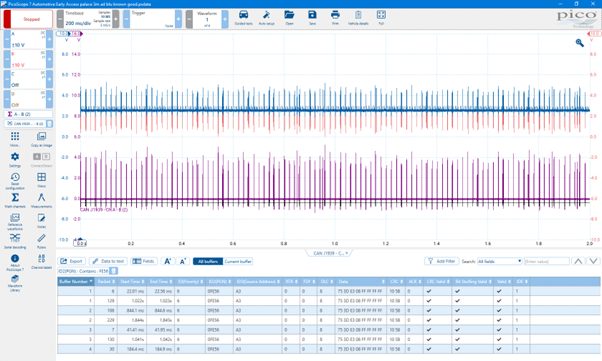The width and height of the screenshot is (602, 361).
Task: Jump to previous search result arrow
Action: [578, 261]
